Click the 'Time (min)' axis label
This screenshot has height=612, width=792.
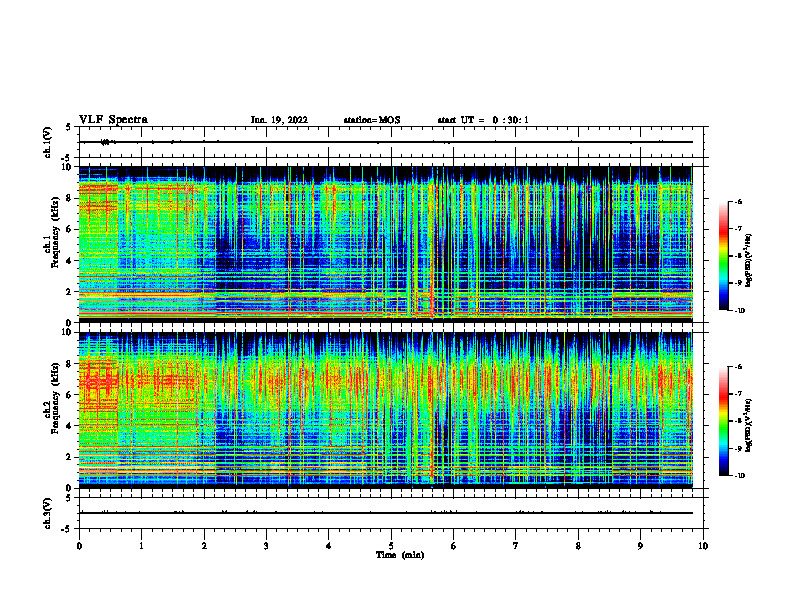point(400,555)
